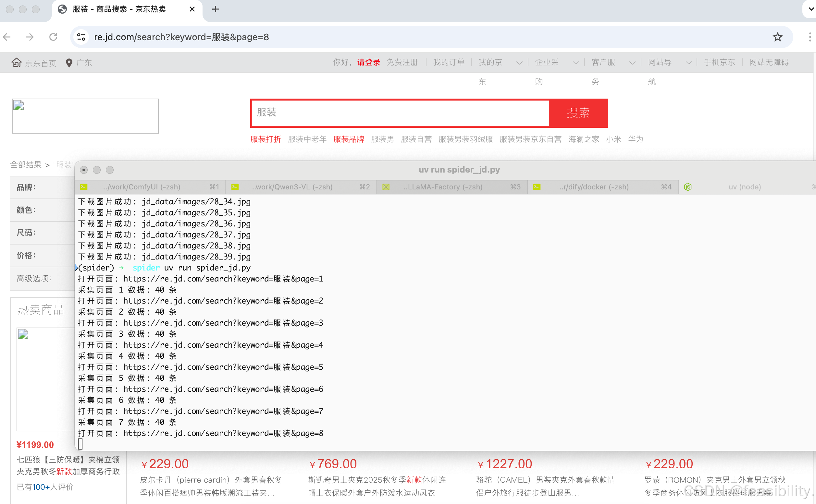Bookmark page with star icon

point(777,37)
